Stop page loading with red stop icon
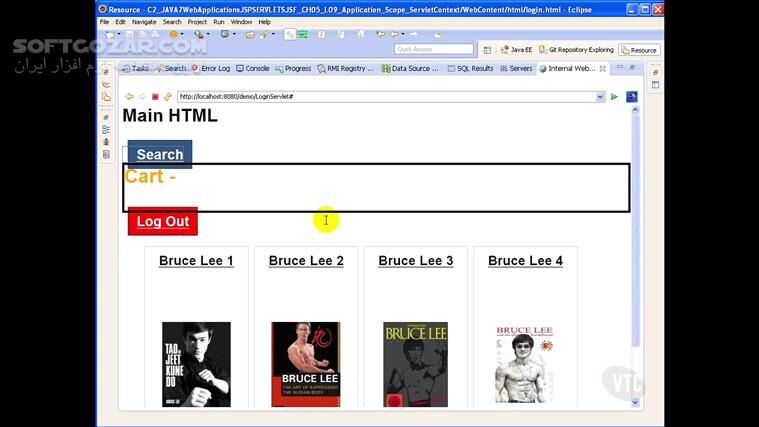The width and height of the screenshot is (759, 427). point(155,97)
